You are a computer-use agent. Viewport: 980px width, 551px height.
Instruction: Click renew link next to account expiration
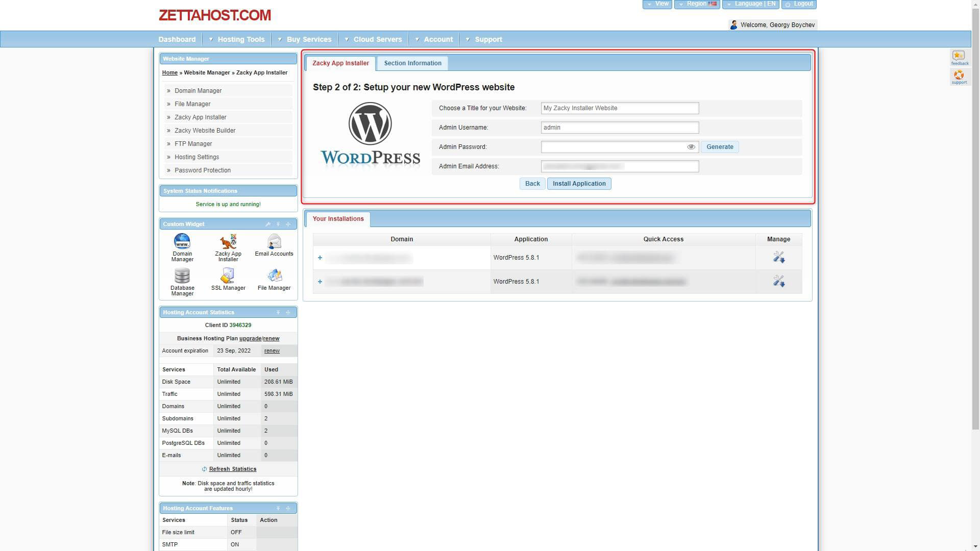point(272,350)
